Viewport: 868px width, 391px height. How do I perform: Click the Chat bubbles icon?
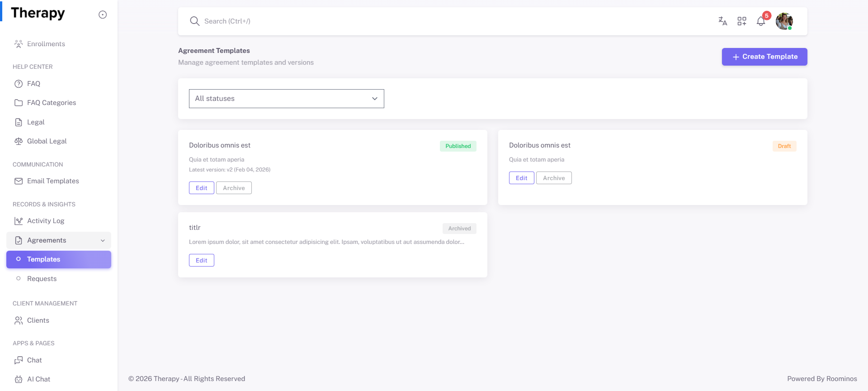click(x=19, y=360)
